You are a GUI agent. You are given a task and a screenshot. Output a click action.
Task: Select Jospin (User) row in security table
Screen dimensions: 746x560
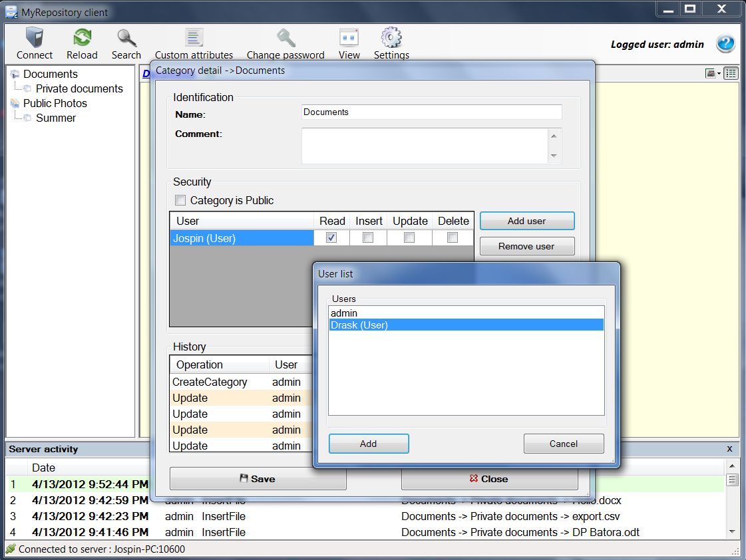coord(242,238)
